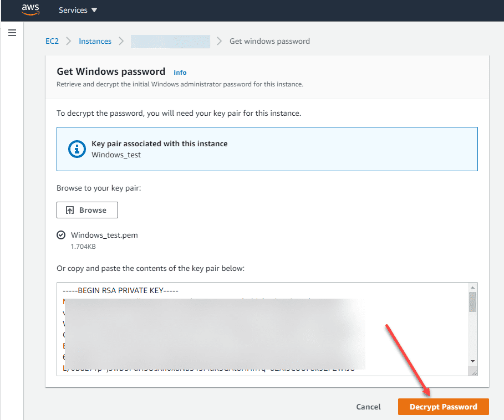Open the redacted instance ID breadcrumb
Screen dimensions: 504x420
tap(170, 42)
